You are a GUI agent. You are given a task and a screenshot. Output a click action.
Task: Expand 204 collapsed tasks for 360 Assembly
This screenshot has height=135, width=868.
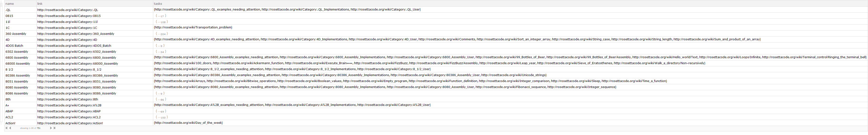(161, 34)
